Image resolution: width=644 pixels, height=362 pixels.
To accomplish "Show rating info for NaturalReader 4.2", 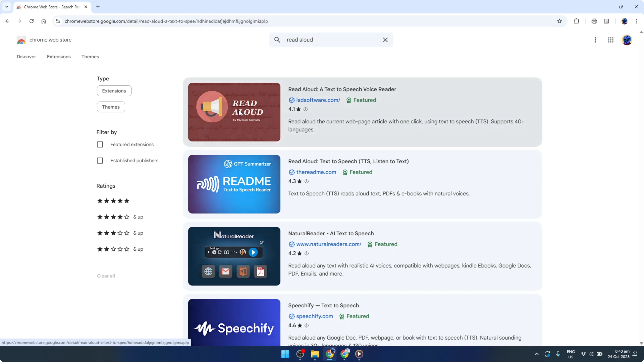I will (x=306, y=253).
